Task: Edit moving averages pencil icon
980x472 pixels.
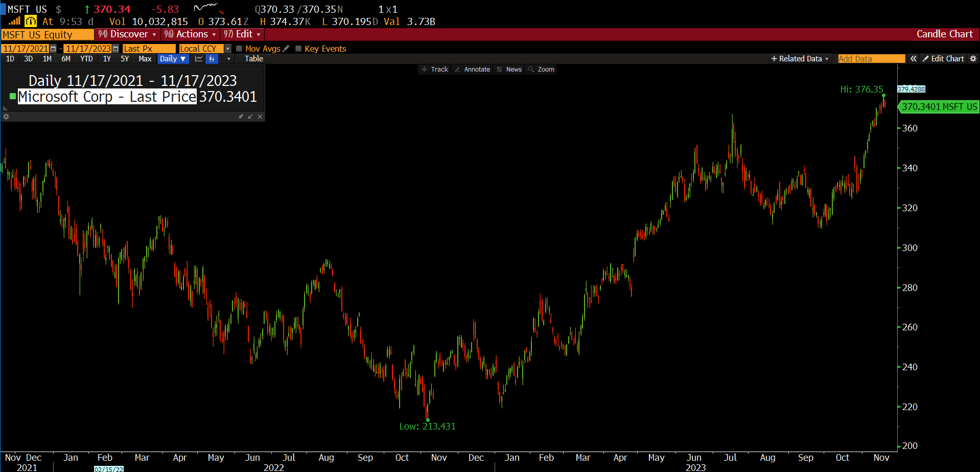Action: coord(286,49)
